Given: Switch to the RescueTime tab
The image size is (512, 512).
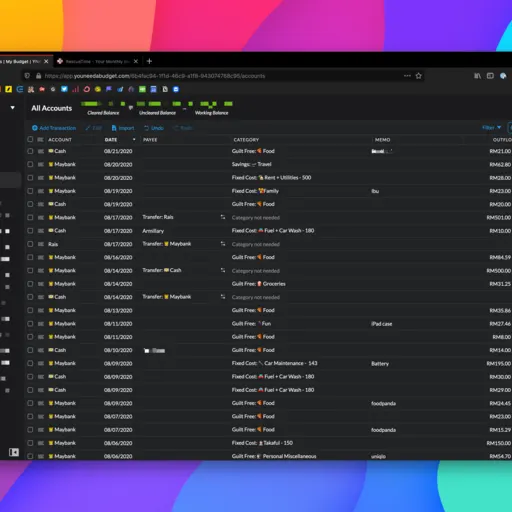Looking at the screenshot, I should [97, 62].
